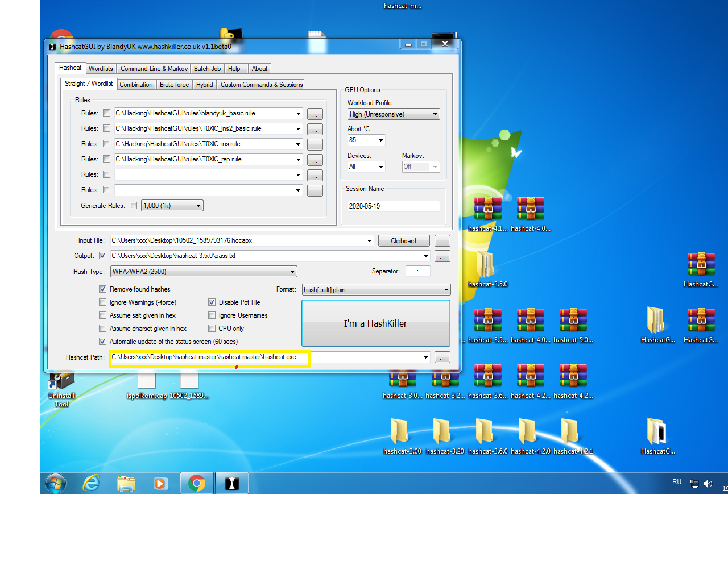Image resolution: width=728 pixels, height=582 pixels.
Task: Open Windows Explorer from the taskbar
Action: [x=126, y=484]
